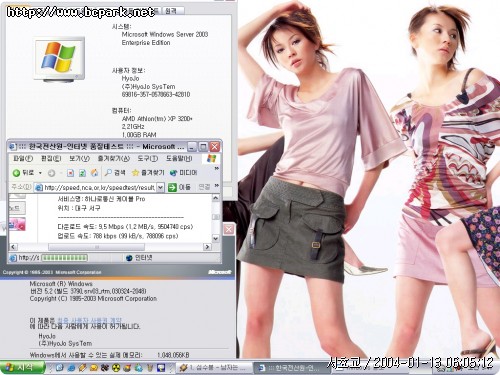500x375 pixels.
Task: Close the About Windows dialog with the red X
Action: [x=229, y=229]
